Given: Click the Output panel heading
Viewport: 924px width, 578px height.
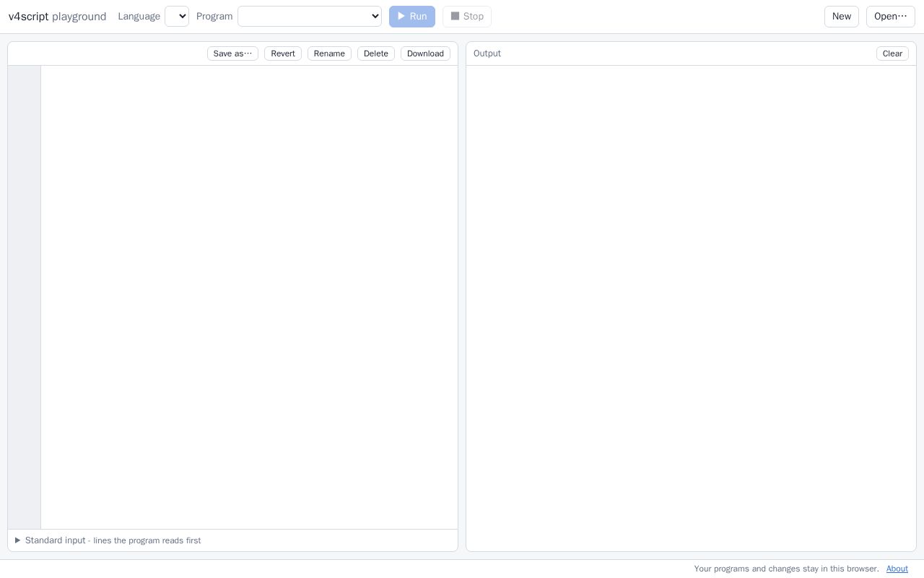Looking at the screenshot, I should point(487,53).
